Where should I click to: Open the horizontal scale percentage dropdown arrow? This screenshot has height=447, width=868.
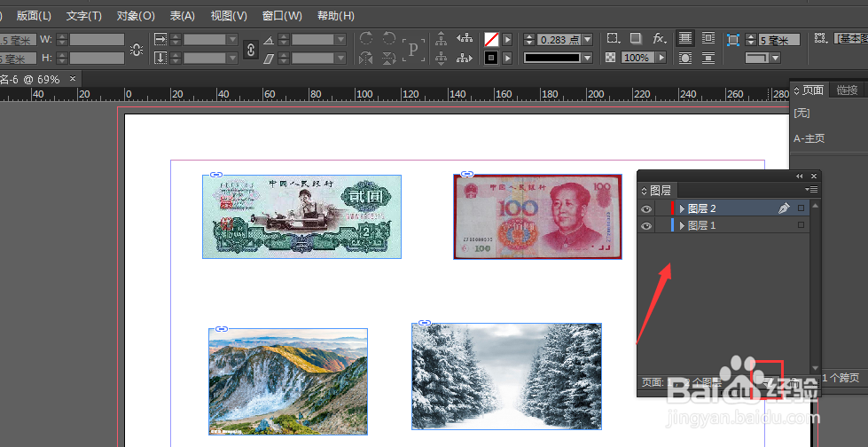232,40
